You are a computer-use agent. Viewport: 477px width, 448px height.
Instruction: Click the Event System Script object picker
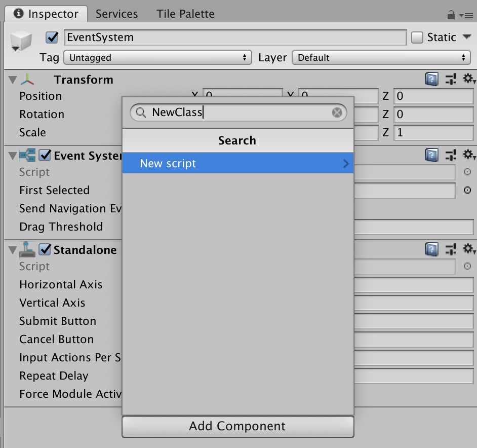(467, 172)
